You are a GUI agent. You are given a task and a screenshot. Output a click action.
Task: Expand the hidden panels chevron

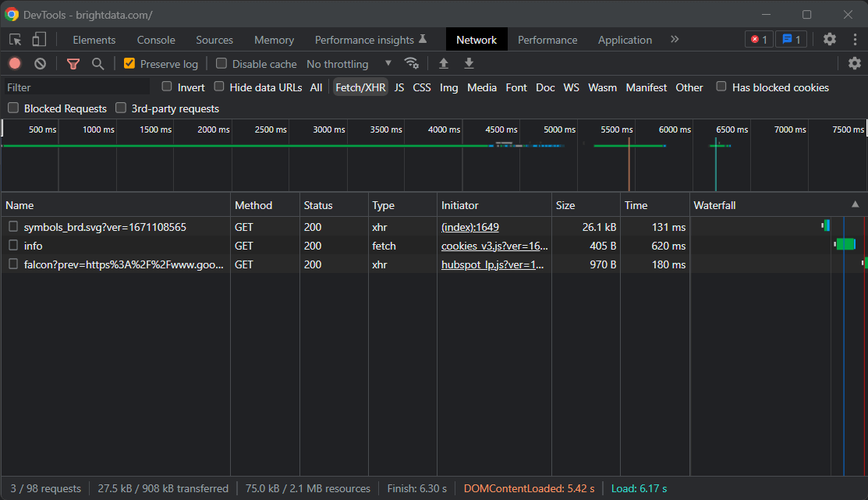pyautogui.click(x=674, y=39)
